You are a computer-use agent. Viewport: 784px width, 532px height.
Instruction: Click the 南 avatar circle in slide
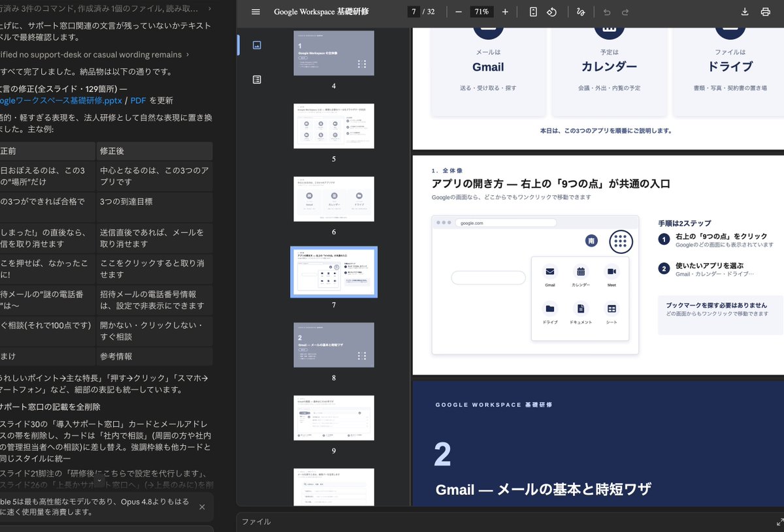coord(592,242)
